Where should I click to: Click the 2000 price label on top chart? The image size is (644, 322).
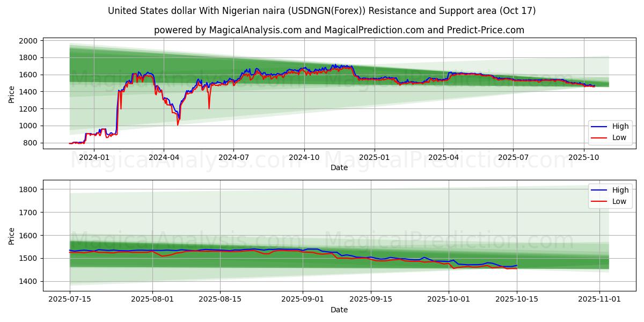pos(28,41)
